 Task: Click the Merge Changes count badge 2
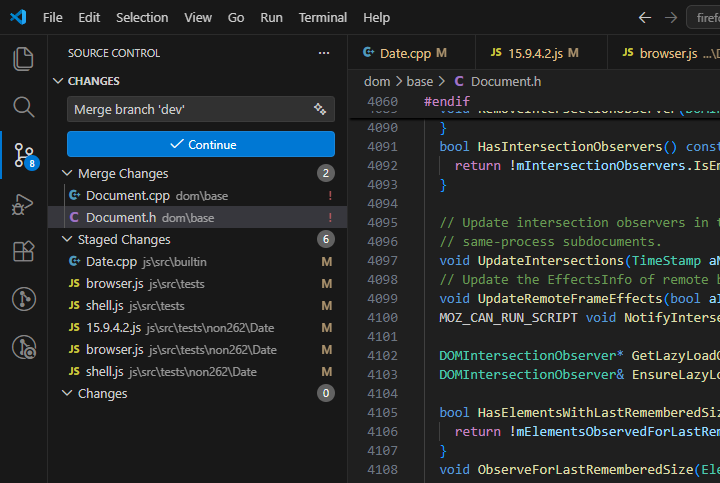(x=326, y=173)
